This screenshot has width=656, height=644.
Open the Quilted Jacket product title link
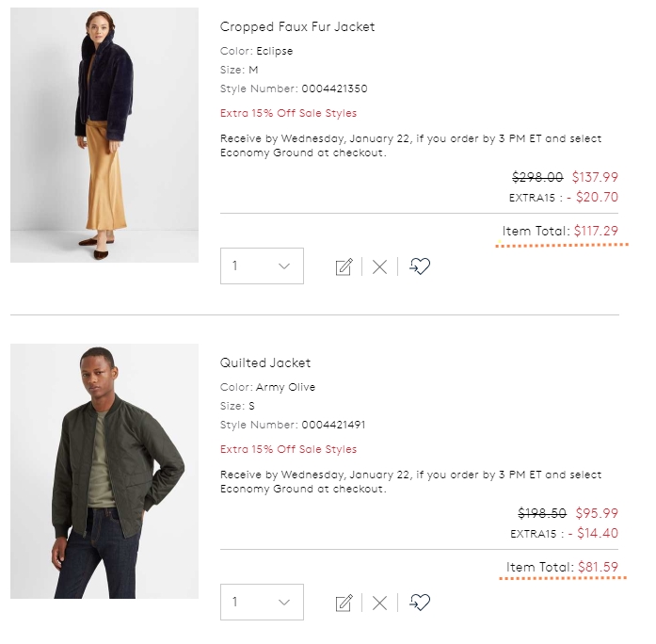(265, 362)
